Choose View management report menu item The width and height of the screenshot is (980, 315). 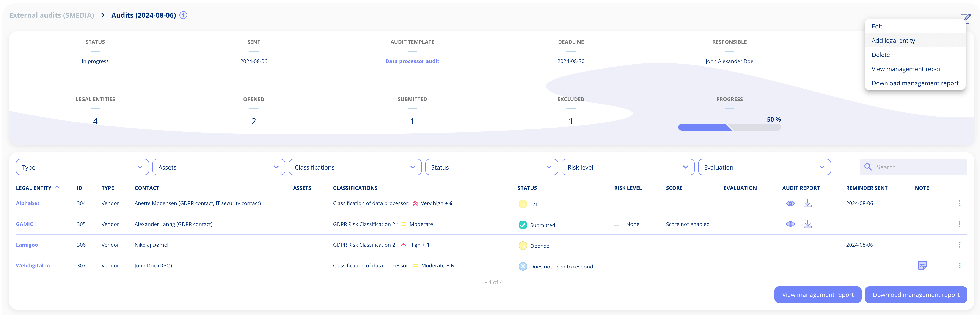tap(915, 69)
